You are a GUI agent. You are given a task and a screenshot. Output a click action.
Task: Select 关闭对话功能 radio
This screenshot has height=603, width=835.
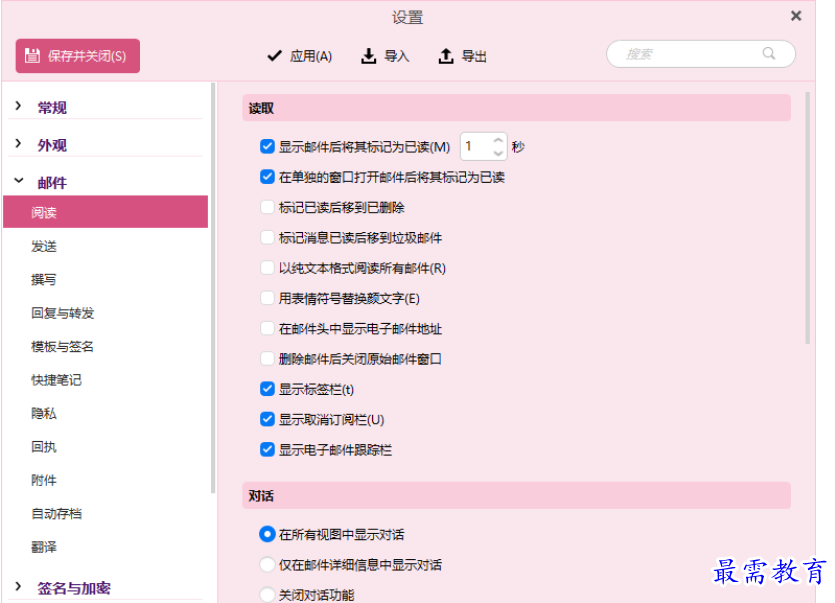pyautogui.click(x=267, y=594)
